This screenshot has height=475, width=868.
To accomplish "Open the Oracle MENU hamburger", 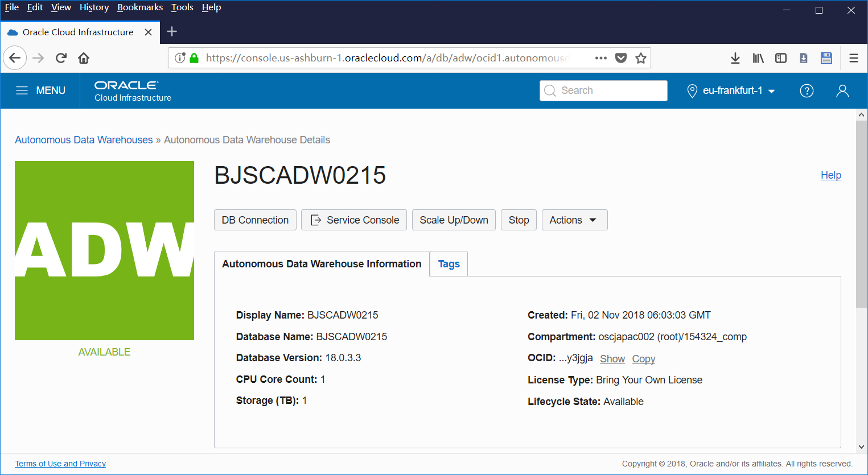I will [x=40, y=90].
